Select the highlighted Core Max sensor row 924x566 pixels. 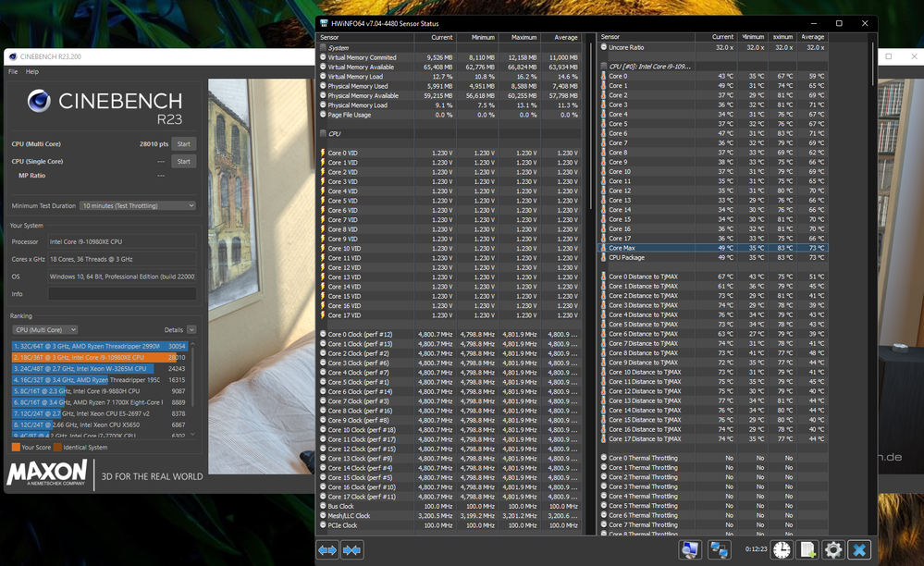[x=713, y=248]
